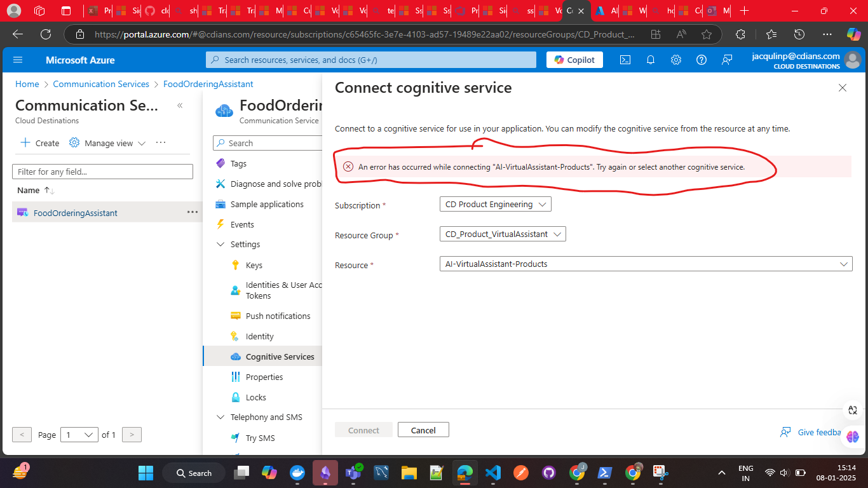Open Keys under Settings
Viewport: 868px width, 488px height.
[254, 265]
